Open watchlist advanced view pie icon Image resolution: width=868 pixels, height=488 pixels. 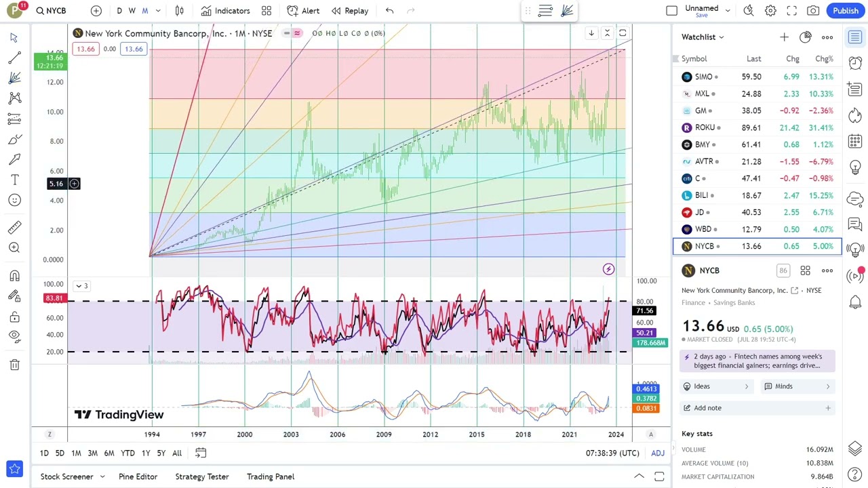[x=806, y=37]
